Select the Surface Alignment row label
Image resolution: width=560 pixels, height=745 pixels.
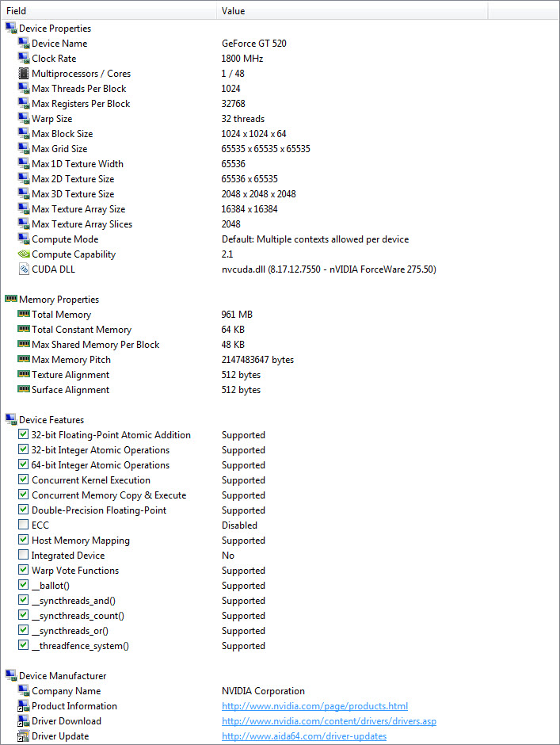(70, 390)
